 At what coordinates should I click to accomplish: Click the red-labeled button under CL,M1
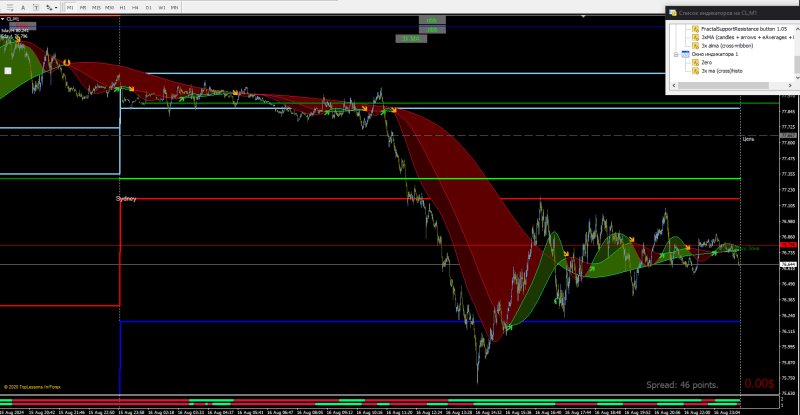tap(22, 25)
